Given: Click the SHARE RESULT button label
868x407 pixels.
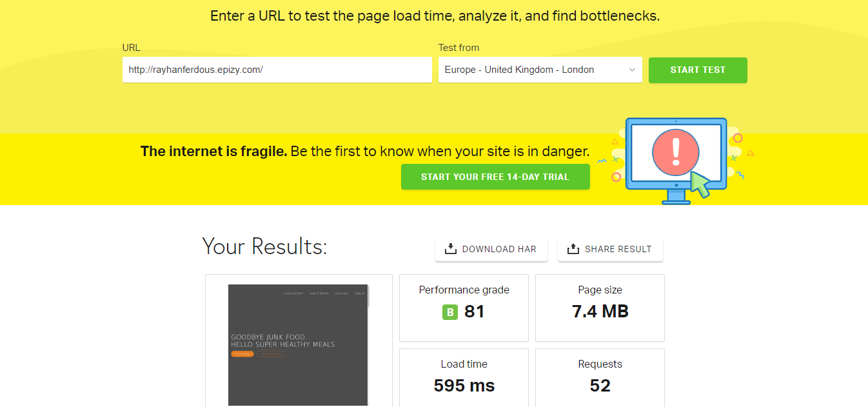Looking at the screenshot, I should [618, 249].
